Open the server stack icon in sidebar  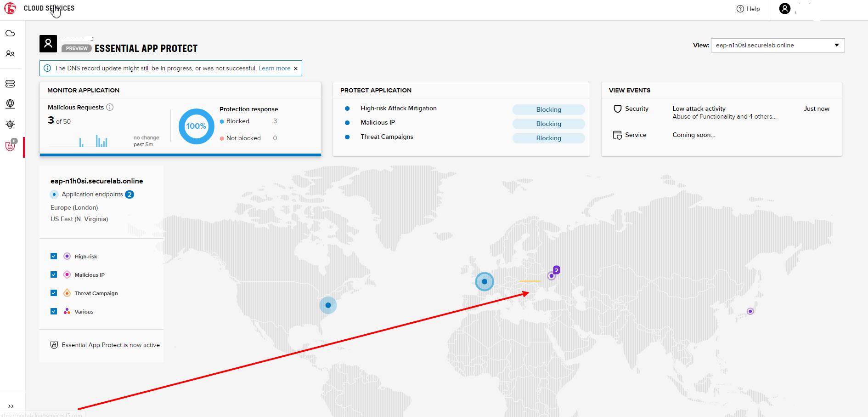[x=10, y=84]
